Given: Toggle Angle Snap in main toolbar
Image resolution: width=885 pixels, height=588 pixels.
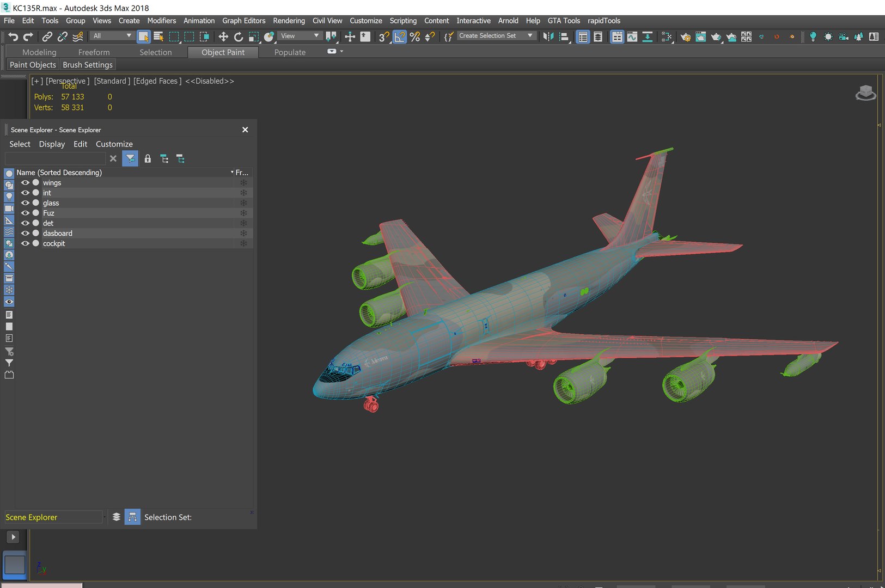Looking at the screenshot, I should click(x=400, y=36).
